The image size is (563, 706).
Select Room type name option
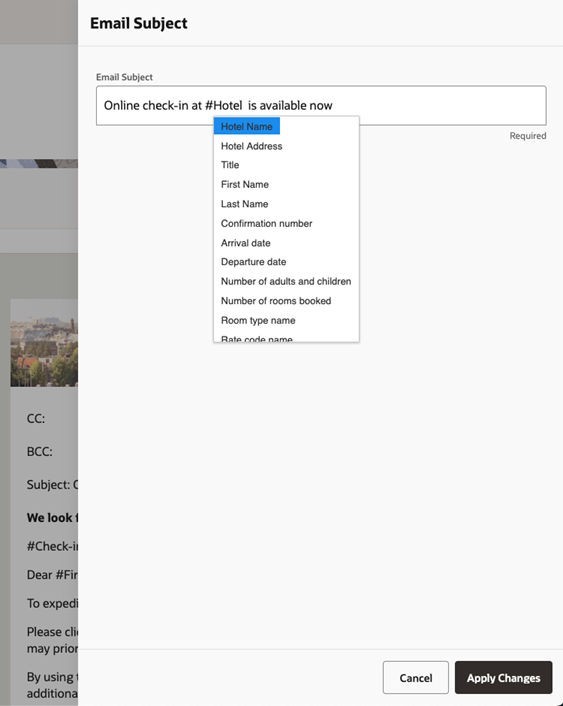pyautogui.click(x=258, y=320)
